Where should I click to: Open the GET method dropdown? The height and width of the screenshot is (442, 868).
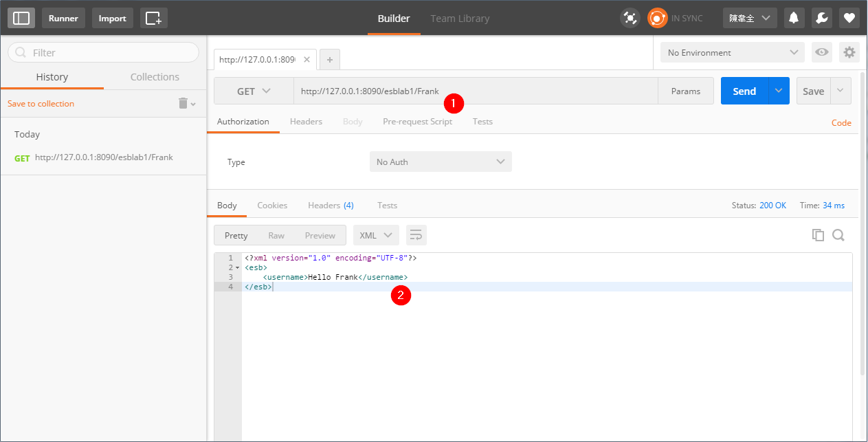[254, 91]
